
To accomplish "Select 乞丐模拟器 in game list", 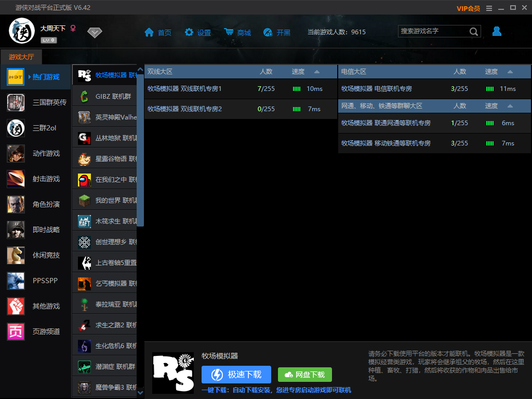I will pos(104,284).
